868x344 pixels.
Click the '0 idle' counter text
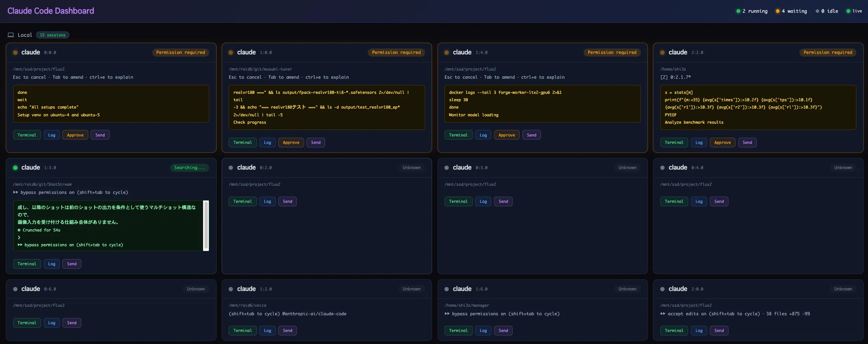(830, 11)
